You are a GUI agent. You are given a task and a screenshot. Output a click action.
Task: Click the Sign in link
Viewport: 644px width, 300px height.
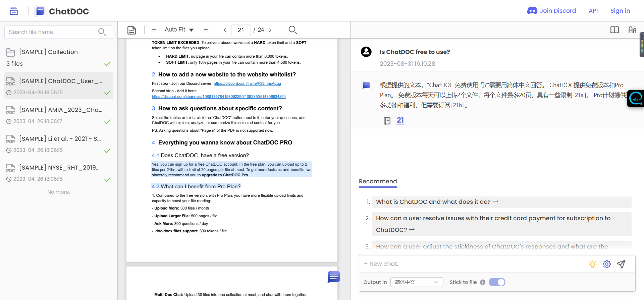click(620, 11)
